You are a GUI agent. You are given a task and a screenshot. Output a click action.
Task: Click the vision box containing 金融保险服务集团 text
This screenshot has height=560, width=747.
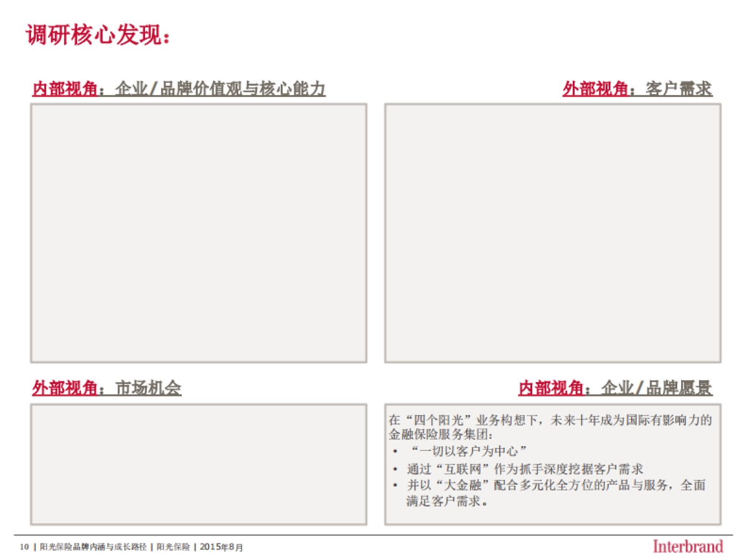click(x=553, y=464)
